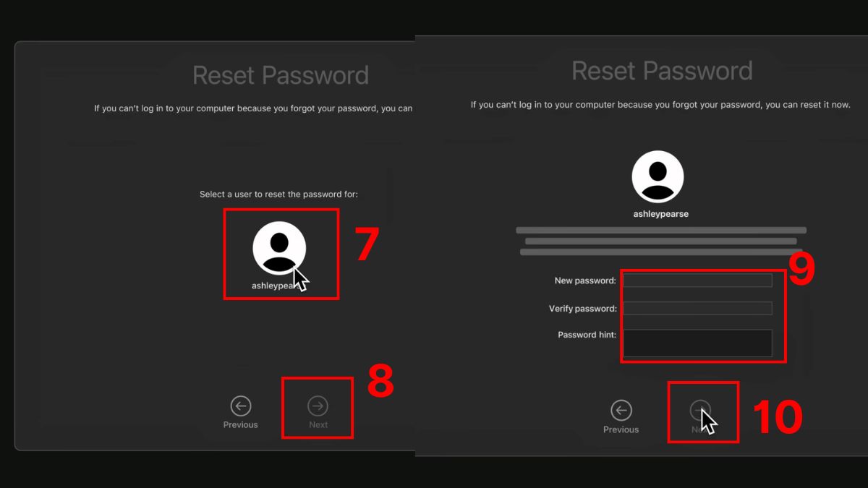Click the dimmed 'Next' label in left window
868x488 pixels.
click(318, 424)
